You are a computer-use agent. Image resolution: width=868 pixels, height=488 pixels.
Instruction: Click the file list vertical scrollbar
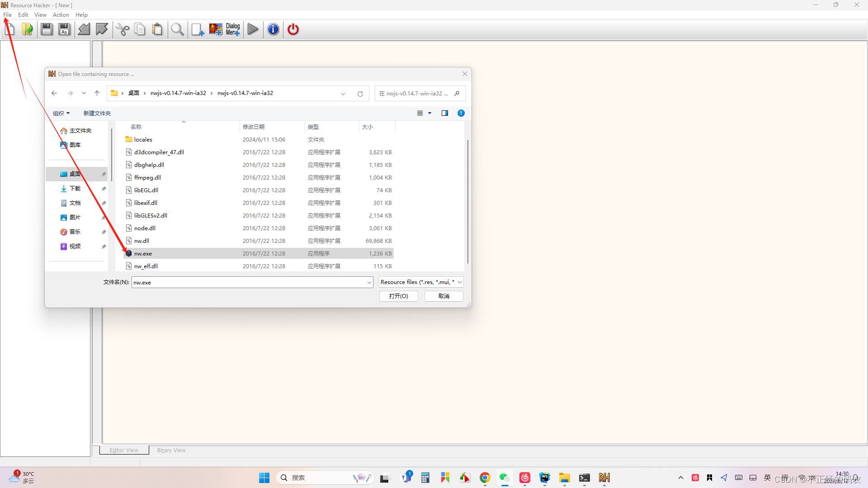[467, 201]
